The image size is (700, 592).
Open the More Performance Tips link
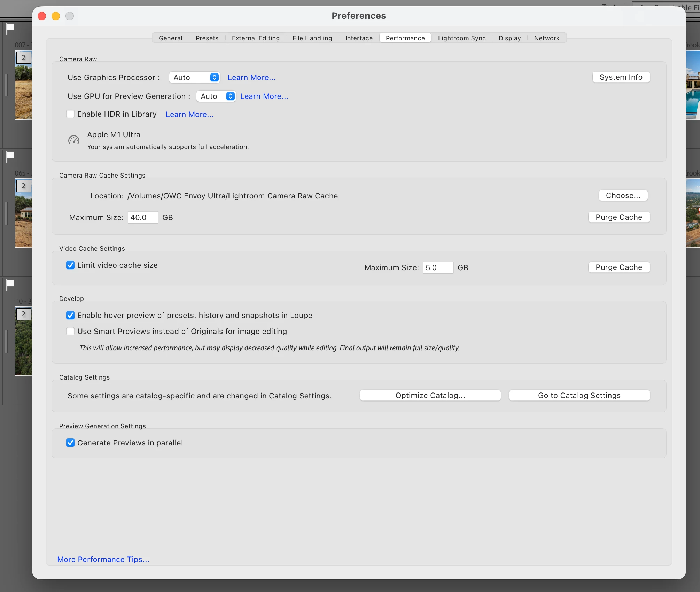103,560
